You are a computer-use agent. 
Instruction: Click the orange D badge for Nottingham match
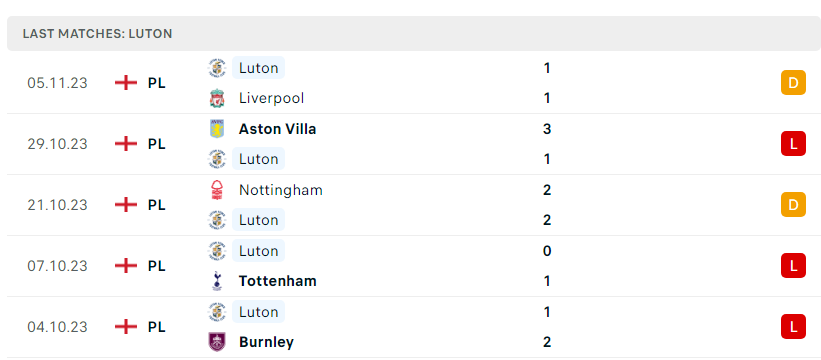click(793, 205)
